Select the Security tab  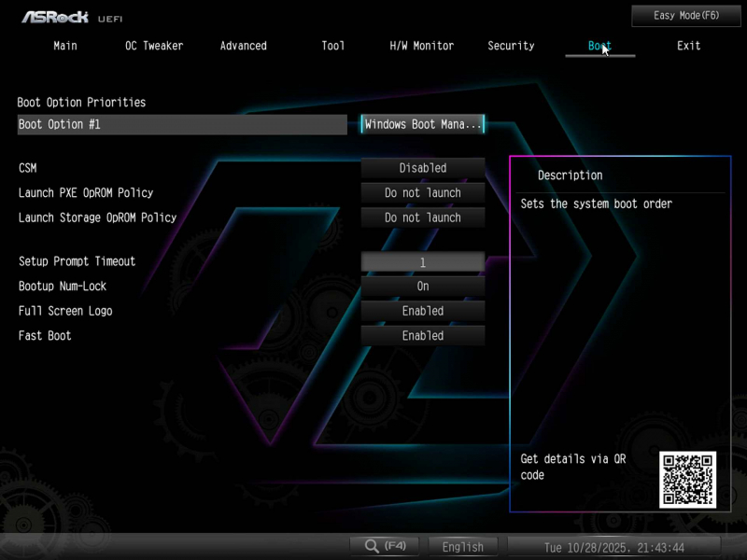pos(511,46)
